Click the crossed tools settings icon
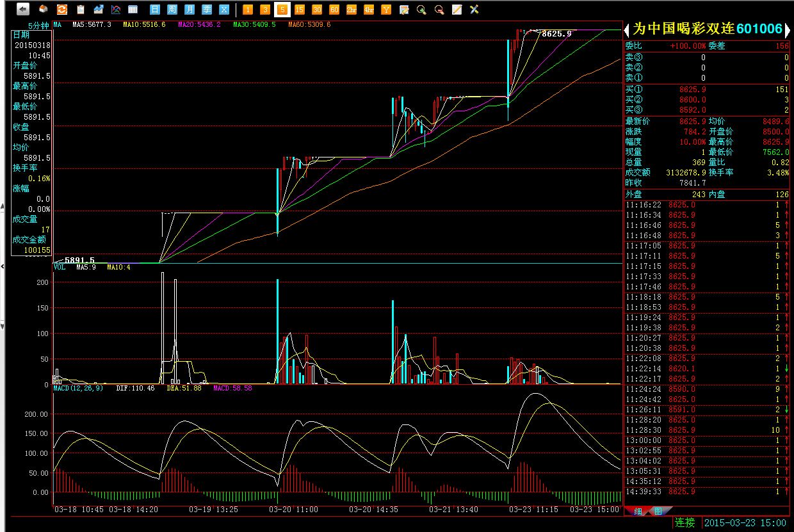 click(x=474, y=10)
